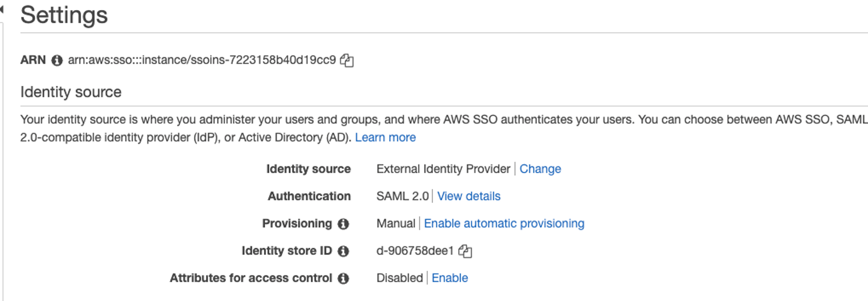868x301 pixels.
Task: Click the Identity source section heading
Action: click(71, 92)
